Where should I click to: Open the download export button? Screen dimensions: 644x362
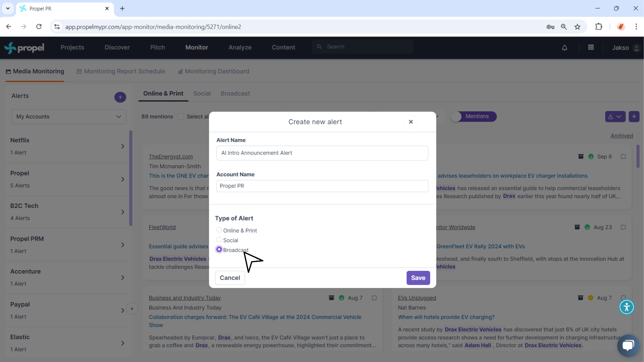pyautogui.click(x=615, y=116)
